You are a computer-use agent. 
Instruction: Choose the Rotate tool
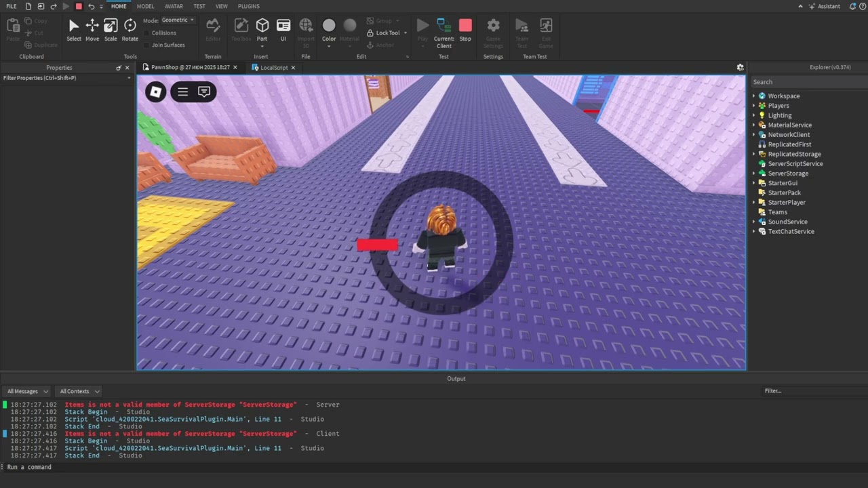pyautogui.click(x=130, y=26)
